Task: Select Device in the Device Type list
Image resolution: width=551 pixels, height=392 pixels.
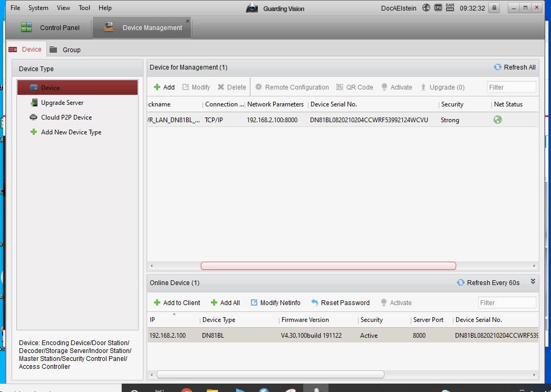Action: (78, 87)
